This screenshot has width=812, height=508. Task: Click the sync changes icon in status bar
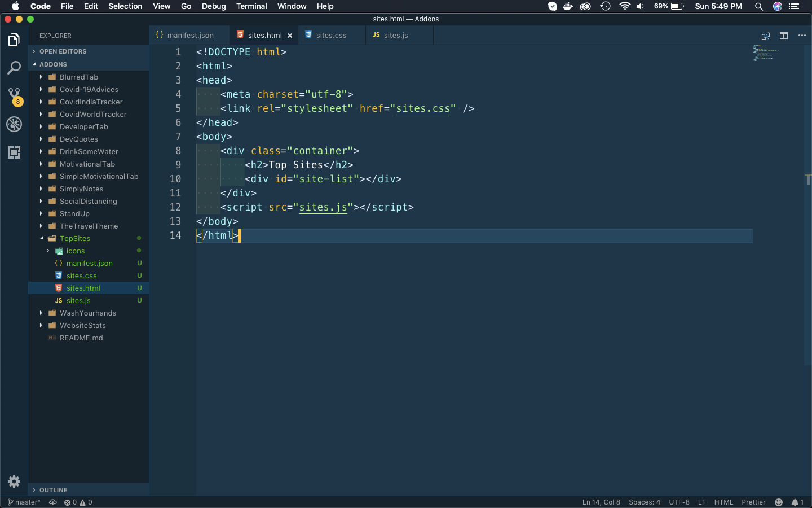53,502
